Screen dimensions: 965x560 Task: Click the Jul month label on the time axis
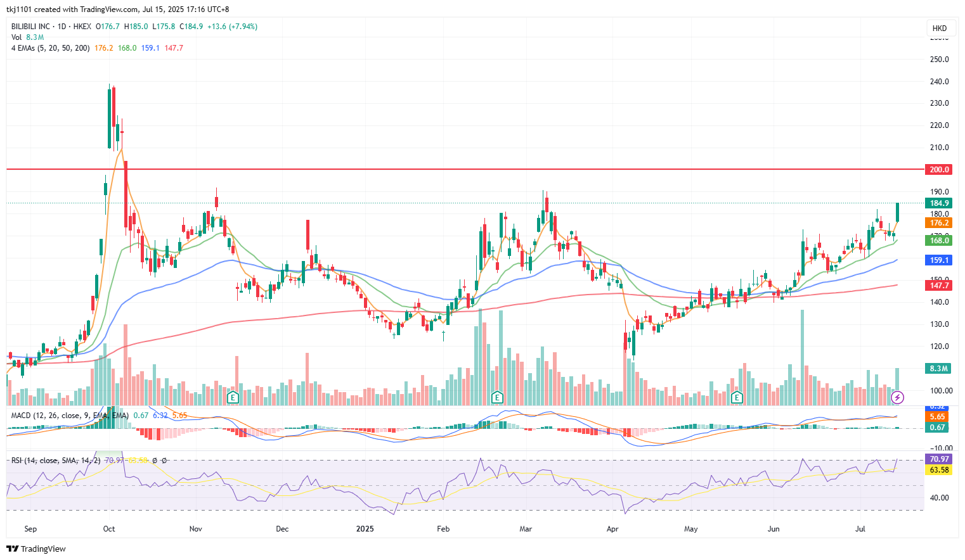pyautogui.click(x=860, y=528)
